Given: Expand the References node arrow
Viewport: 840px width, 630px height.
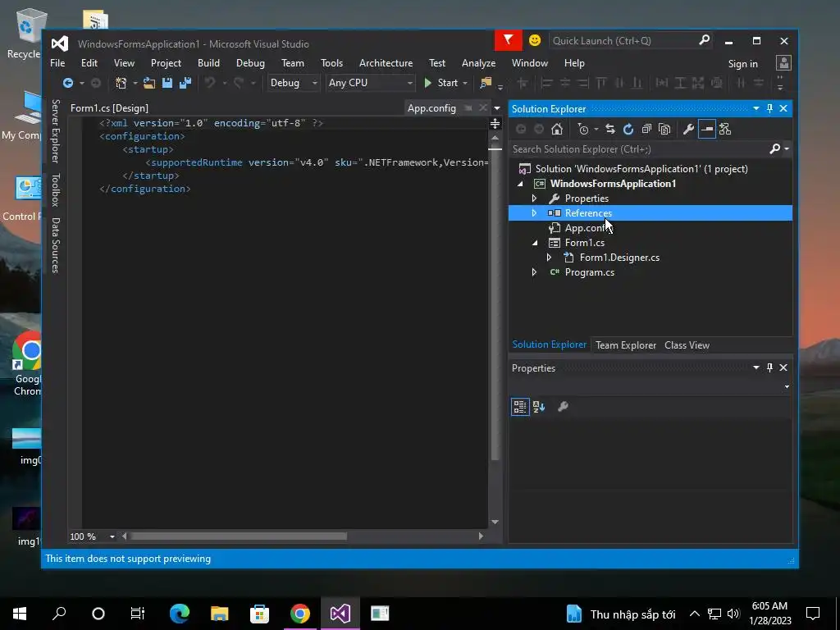Looking at the screenshot, I should 534,213.
